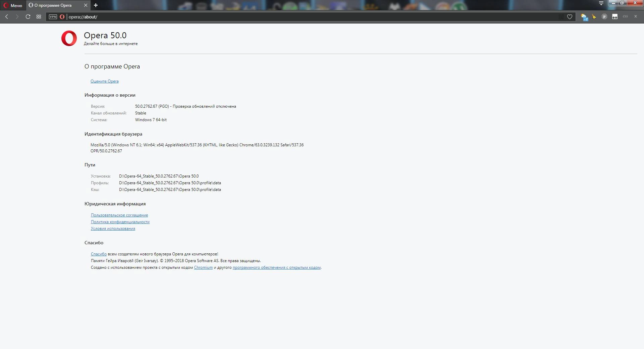Open «Условия использования» link
This screenshot has height=349, width=644.
pyautogui.click(x=113, y=229)
